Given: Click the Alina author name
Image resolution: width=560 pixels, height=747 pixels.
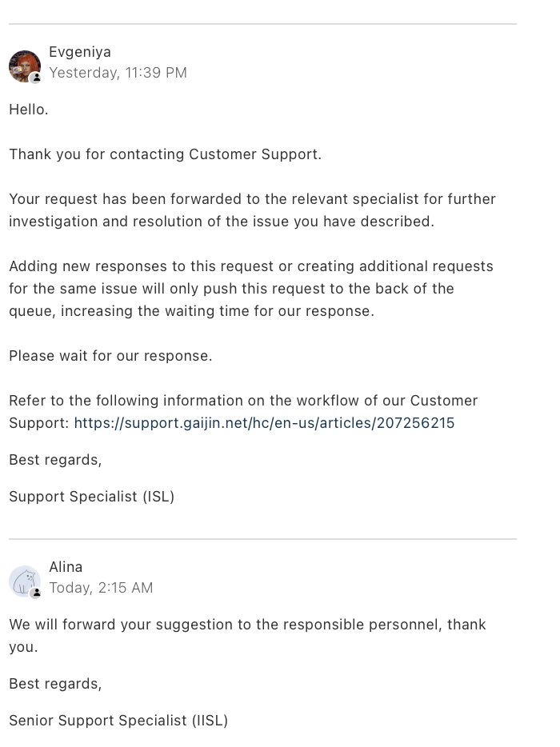Looking at the screenshot, I should (x=66, y=567).
